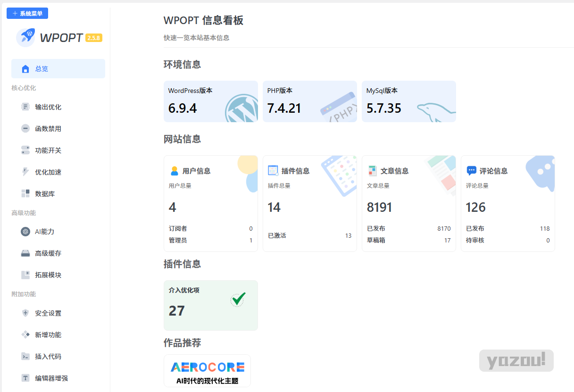Click the 插件信息 calendar icon

pyautogui.click(x=273, y=170)
